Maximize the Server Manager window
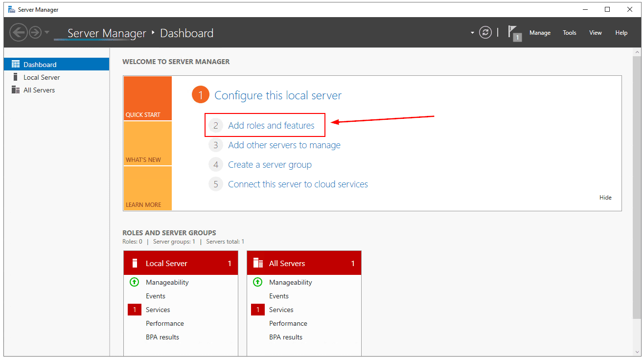Viewport: 644px width, 359px height. (607, 9)
